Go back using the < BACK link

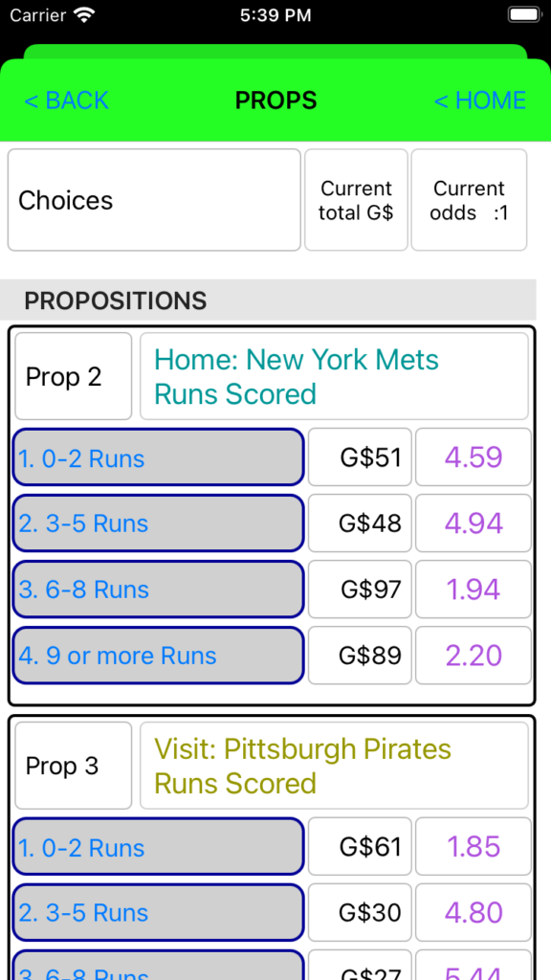(x=66, y=100)
